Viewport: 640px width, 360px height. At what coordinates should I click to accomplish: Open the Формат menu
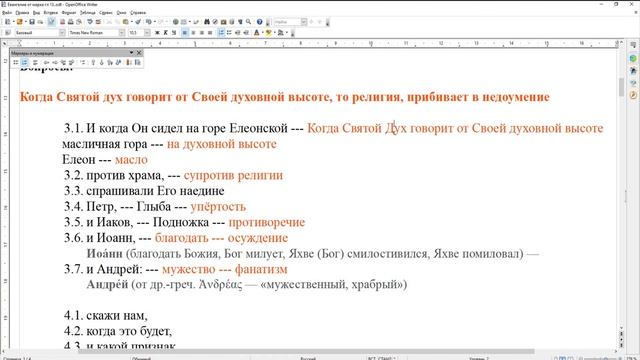click(x=69, y=13)
